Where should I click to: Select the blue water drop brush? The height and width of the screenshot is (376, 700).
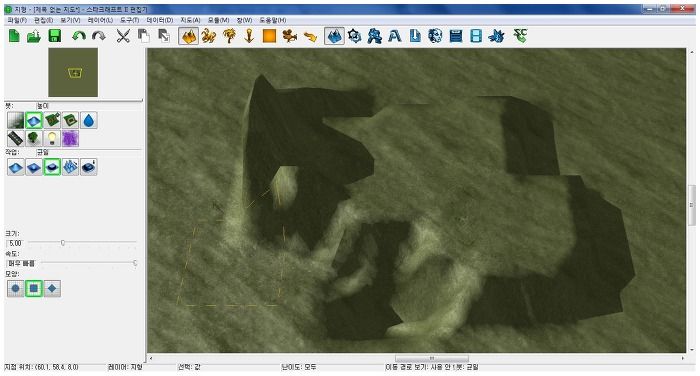point(89,120)
